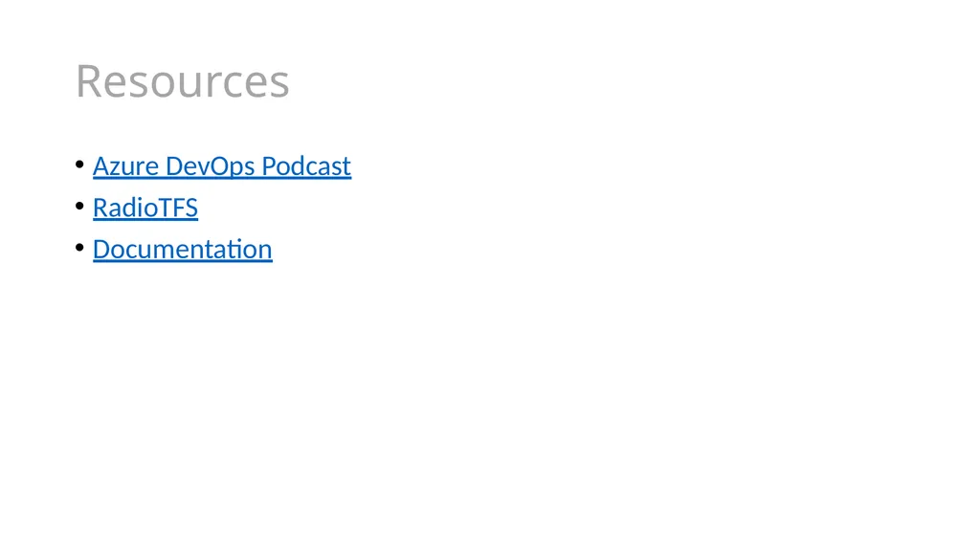Click the word DevOps in first link
Viewport: 980px width, 550px height.
tap(210, 167)
